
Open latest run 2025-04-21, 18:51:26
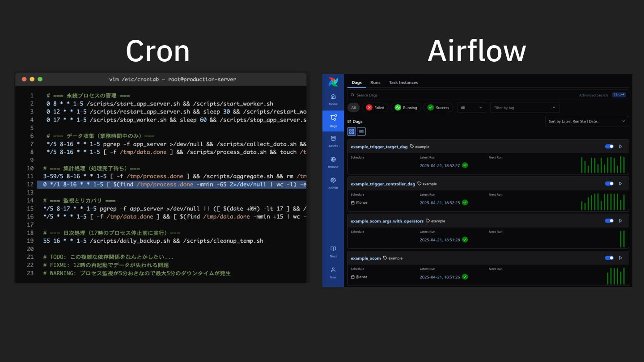[x=440, y=277]
